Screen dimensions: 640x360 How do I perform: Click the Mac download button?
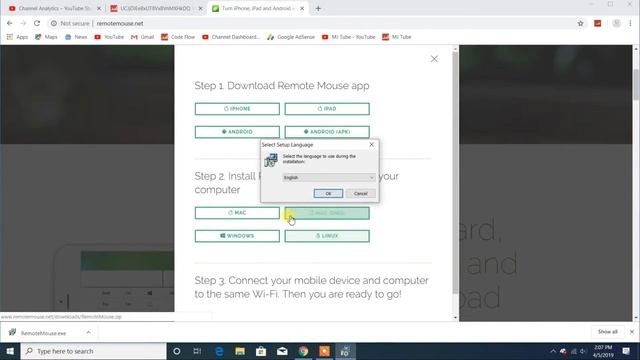[x=237, y=213]
